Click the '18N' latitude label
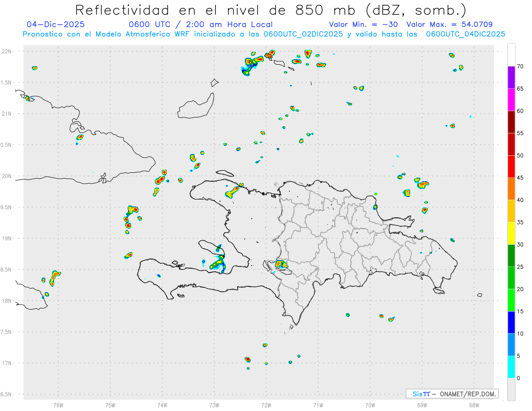The height and width of the screenshot is (411, 532). tap(8, 301)
